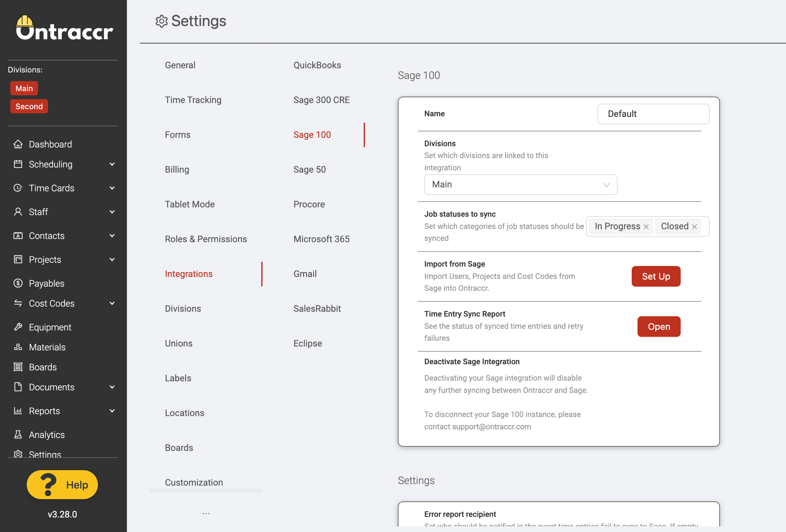Select the QuickBooks integration
Screen dimensions: 786x532
click(x=317, y=65)
